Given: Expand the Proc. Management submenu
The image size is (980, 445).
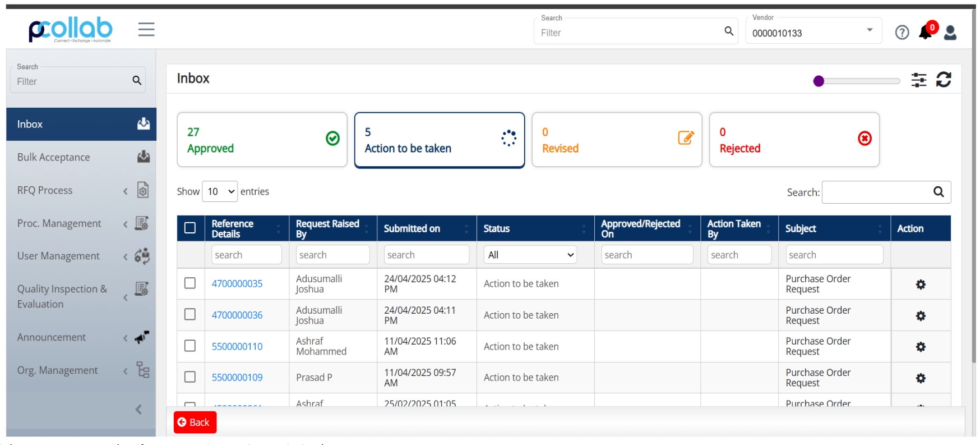Looking at the screenshot, I should click(x=126, y=224).
